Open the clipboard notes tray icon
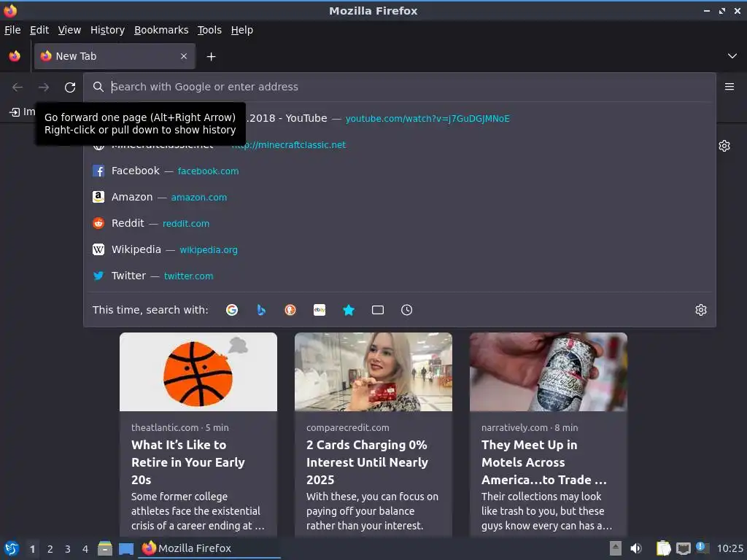 [663, 548]
